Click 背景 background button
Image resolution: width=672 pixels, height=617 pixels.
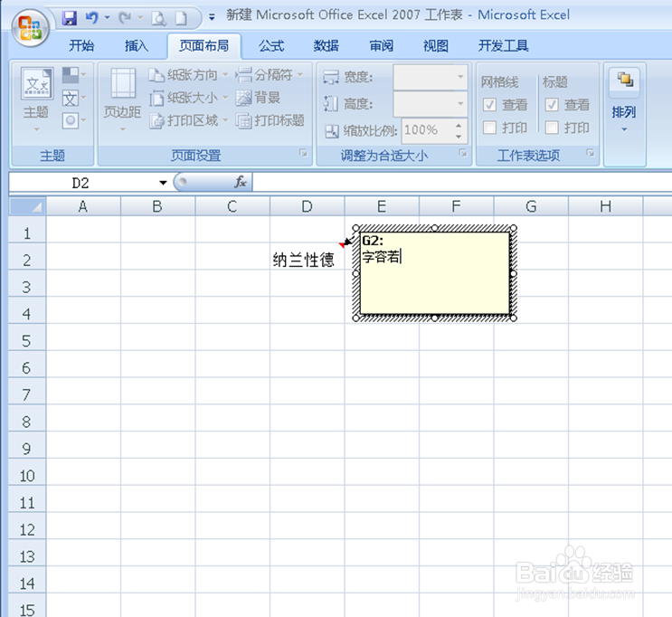[x=258, y=98]
